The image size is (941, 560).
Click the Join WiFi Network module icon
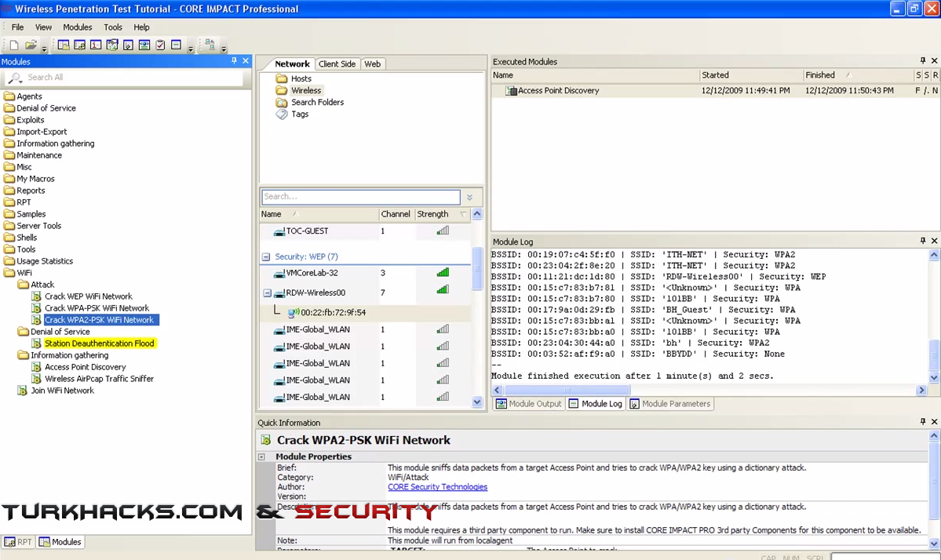pyautogui.click(x=22, y=391)
